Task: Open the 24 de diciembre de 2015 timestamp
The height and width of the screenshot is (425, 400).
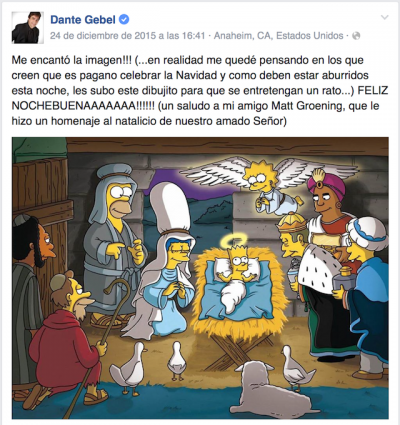Action: (127, 35)
